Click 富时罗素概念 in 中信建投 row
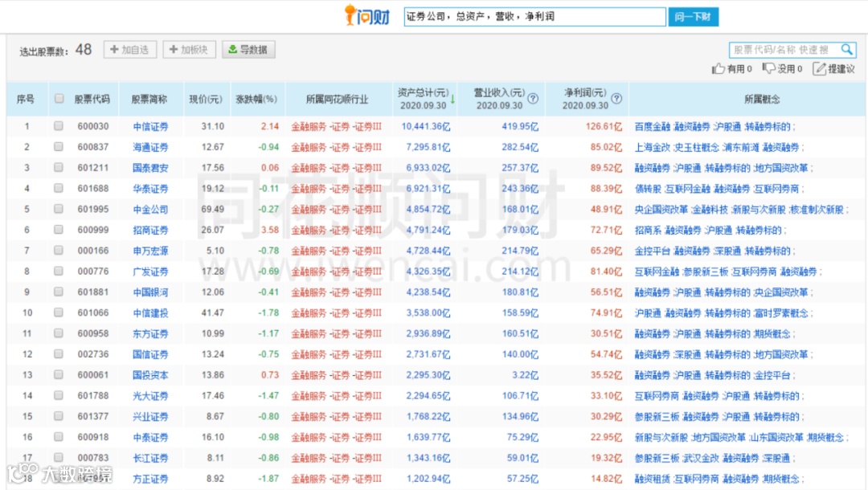The width and height of the screenshot is (868, 490). pyautogui.click(x=780, y=313)
